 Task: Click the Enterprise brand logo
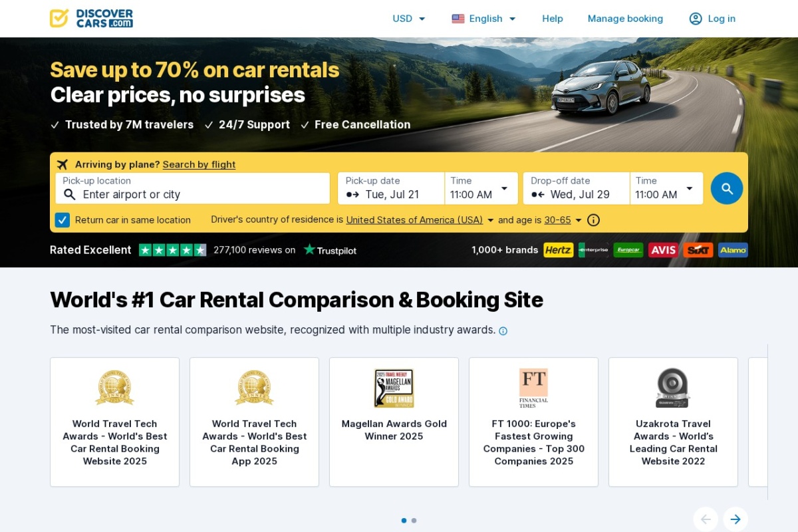pos(593,250)
